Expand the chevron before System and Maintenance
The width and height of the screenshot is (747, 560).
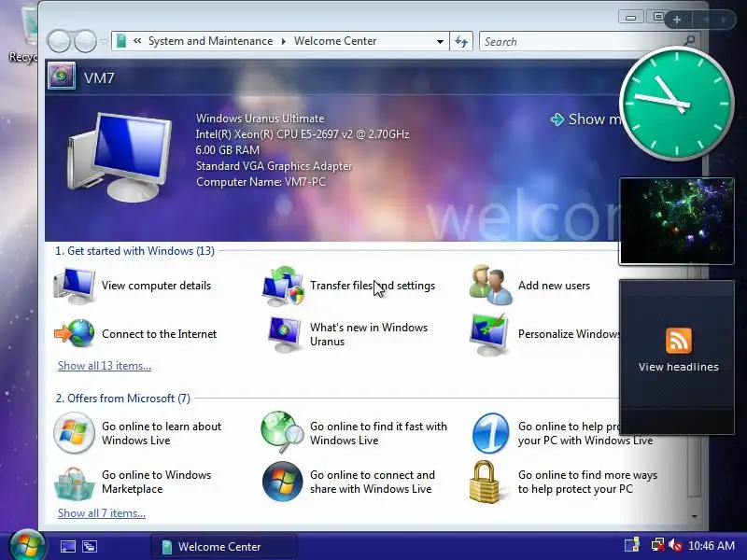click(137, 41)
